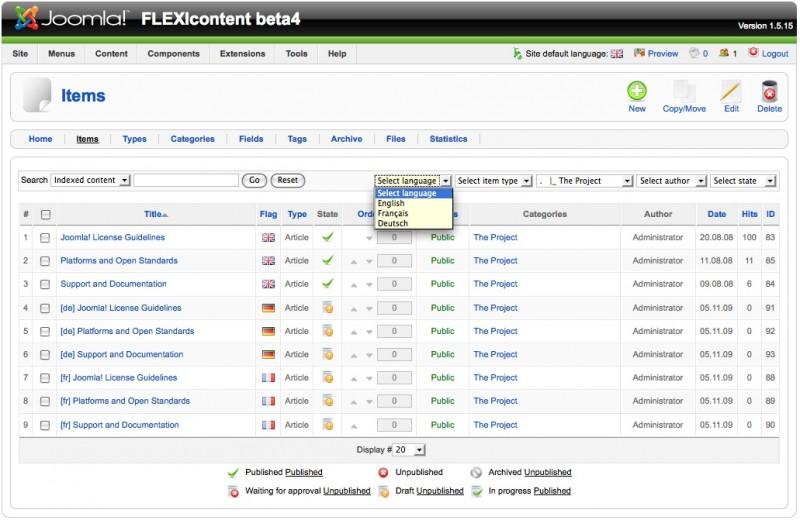Image resolution: width=800 pixels, height=520 pixels.
Task: Click draft state icon of [fr] Support and Documentation
Action: click(x=328, y=424)
